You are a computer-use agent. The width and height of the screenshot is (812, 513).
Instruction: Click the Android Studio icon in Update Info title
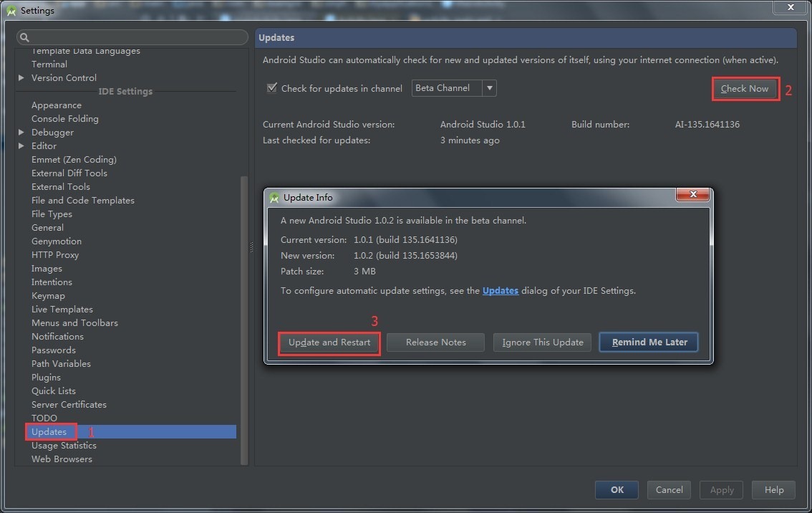tap(274, 198)
